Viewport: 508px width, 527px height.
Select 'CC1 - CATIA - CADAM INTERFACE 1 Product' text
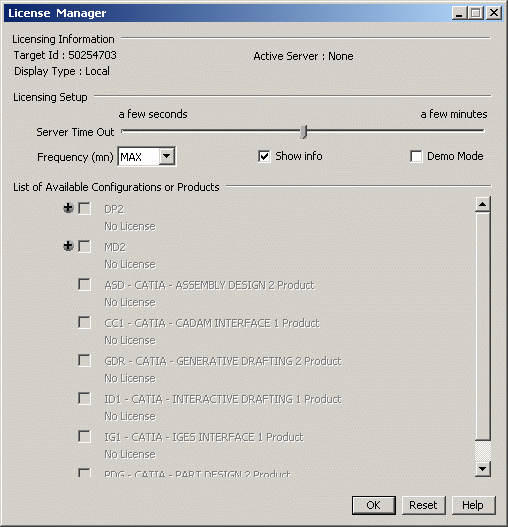pyautogui.click(x=212, y=323)
